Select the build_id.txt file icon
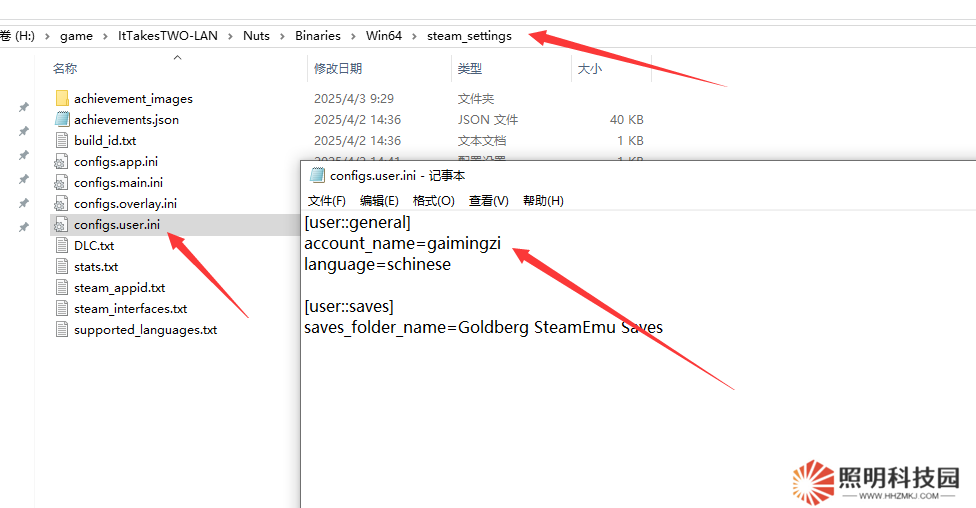 [62, 140]
